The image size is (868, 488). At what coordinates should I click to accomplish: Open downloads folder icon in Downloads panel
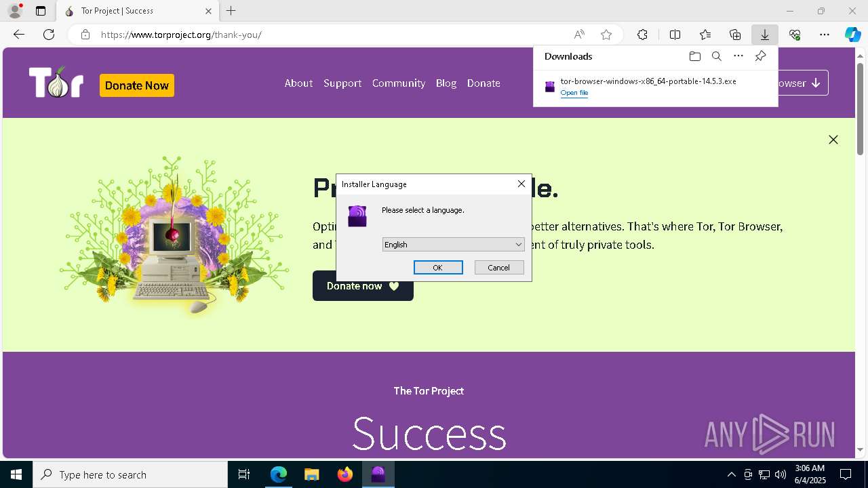pyautogui.click(x=694, y=56)
